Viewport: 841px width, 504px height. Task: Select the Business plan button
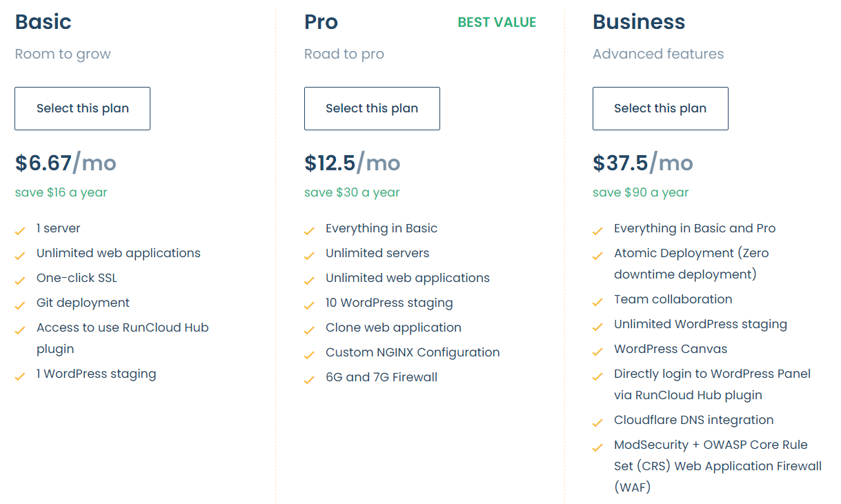660,108
